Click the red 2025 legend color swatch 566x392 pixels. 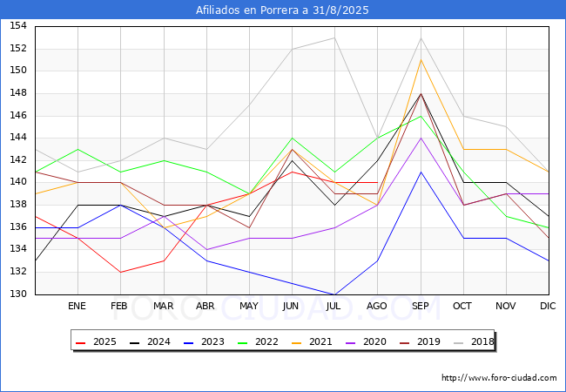click(80, 342)
